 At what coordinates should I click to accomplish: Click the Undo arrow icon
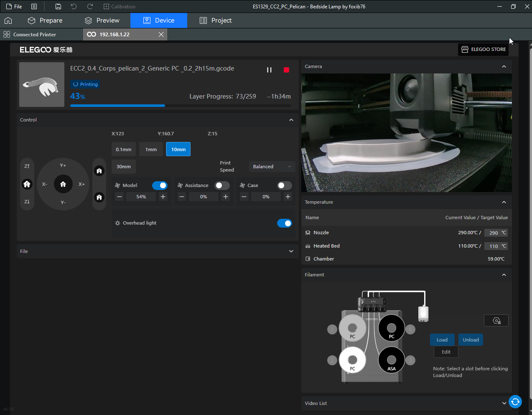click(74, 7)
